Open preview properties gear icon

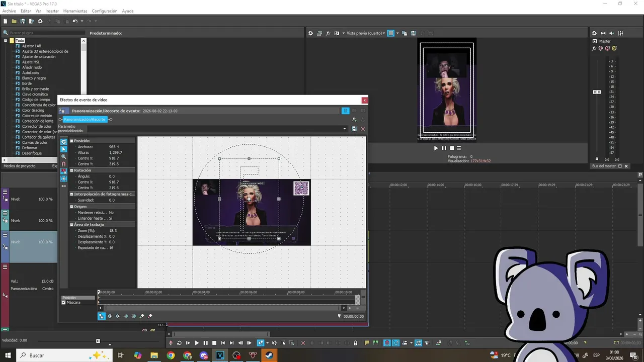point(310,33)
